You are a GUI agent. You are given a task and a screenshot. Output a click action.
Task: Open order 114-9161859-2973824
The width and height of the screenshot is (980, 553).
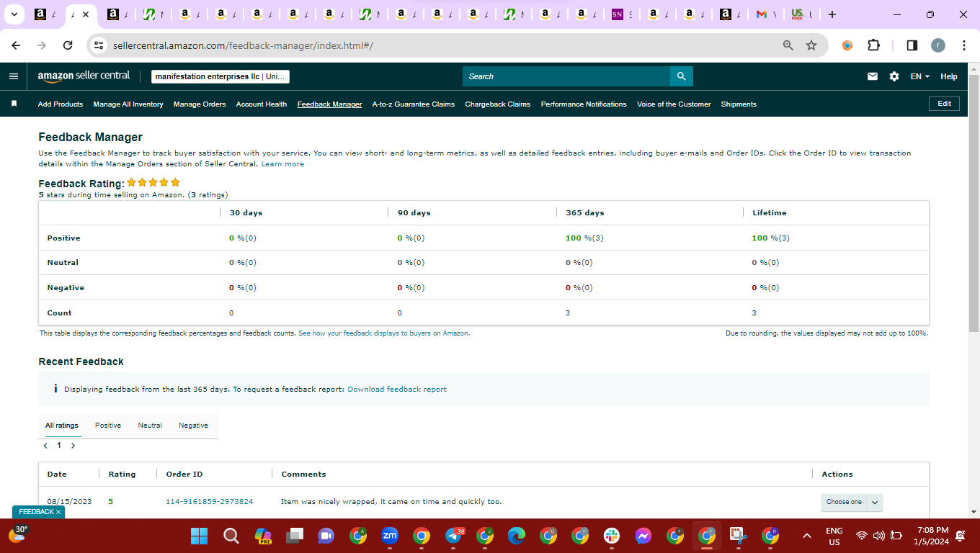[210, 502]
